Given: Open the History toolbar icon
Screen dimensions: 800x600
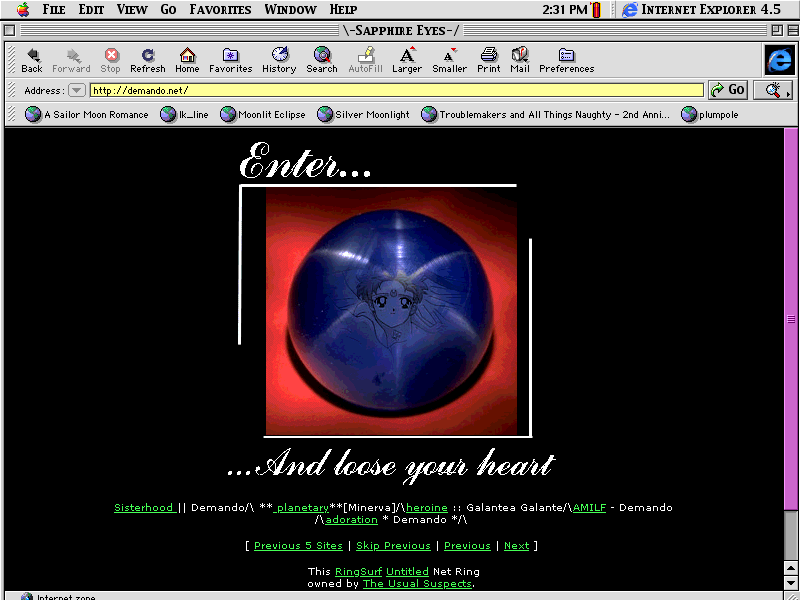Looking at the screenshot, I should pos(279,56).
